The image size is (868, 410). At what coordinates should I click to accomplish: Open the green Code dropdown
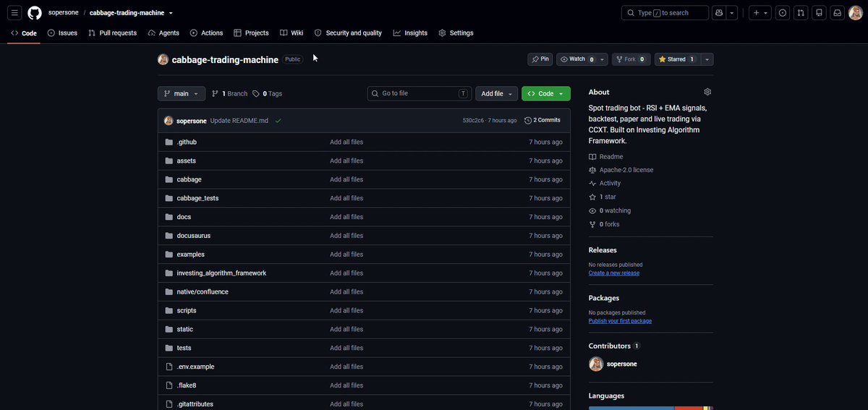546,94
